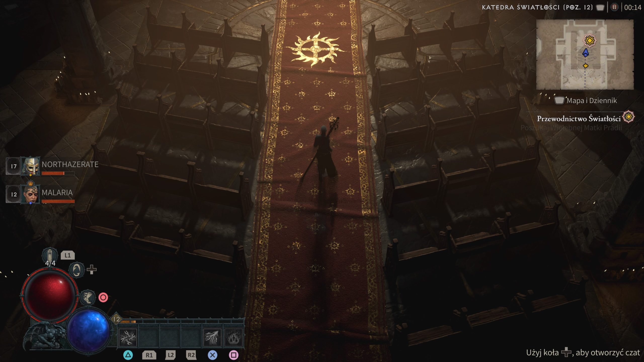Screen dimensions: 644x362
Task: Select the empty third skill slot
Action: tap(170, 337)
